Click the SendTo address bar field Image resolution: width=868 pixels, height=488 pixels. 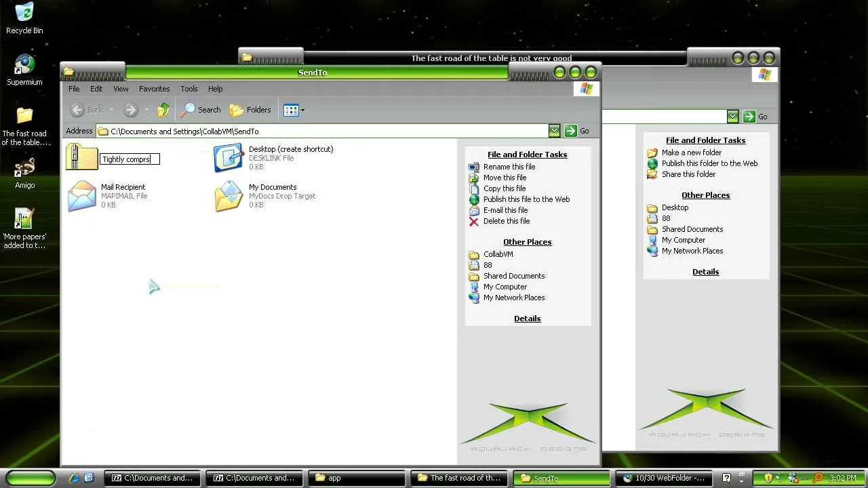click(322, 131)
